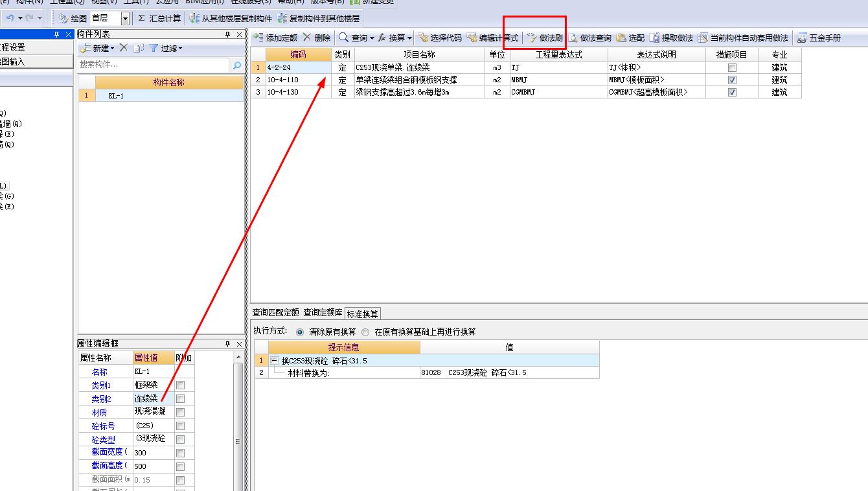Close the 构件列表 panel
The image size is (868, 491).
(239, 34)
